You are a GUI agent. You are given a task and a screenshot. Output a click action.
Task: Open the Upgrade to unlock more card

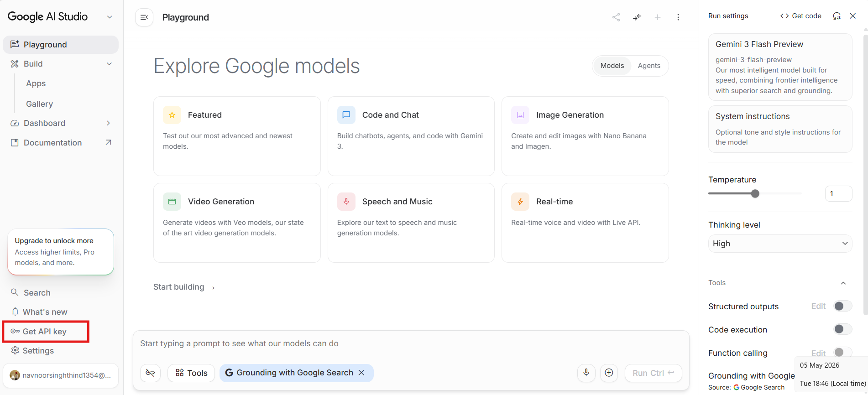click(x=61, y=252)
